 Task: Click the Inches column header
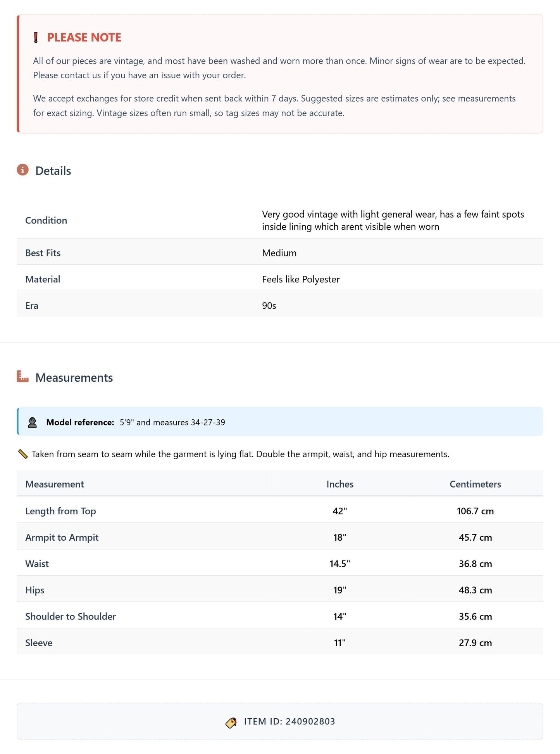point(340,484)
